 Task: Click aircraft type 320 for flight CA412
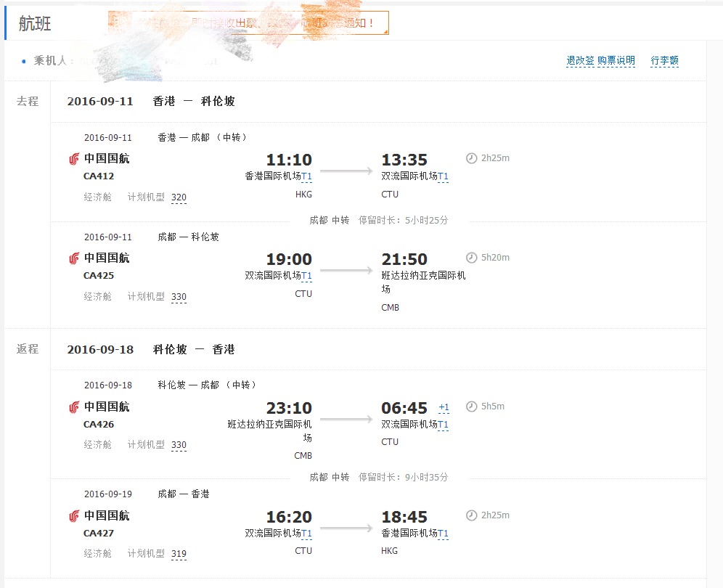[179, 197]
